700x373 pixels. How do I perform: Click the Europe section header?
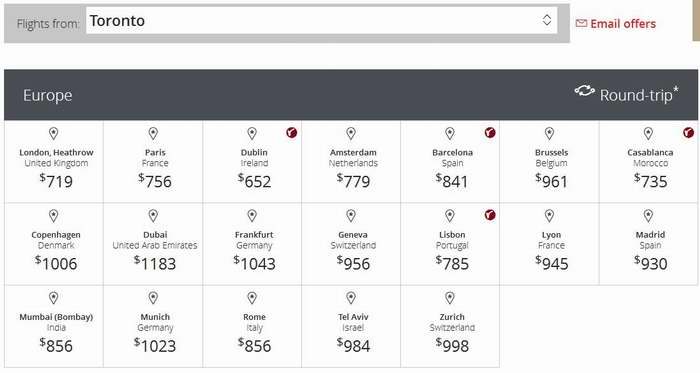pyautogui.click(x=351, y=95)
